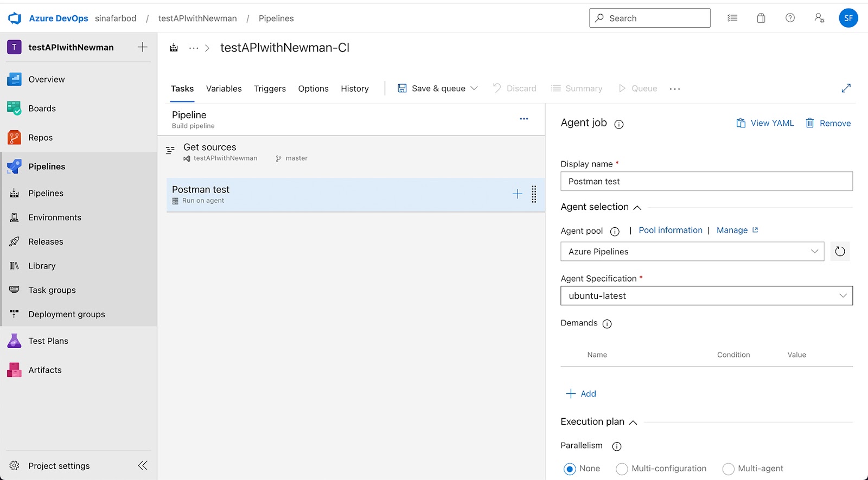Switch to the Variables tab

point(224,88)
